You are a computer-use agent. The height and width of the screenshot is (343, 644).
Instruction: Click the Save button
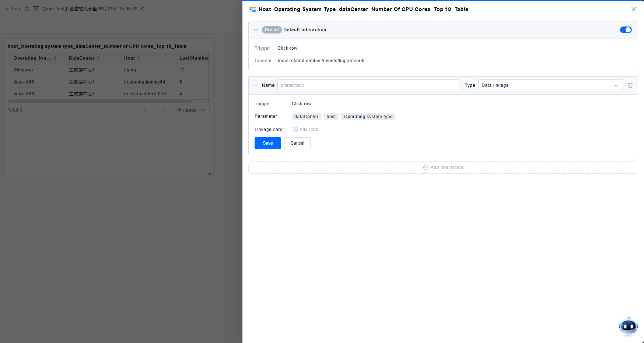pos(267,143)
